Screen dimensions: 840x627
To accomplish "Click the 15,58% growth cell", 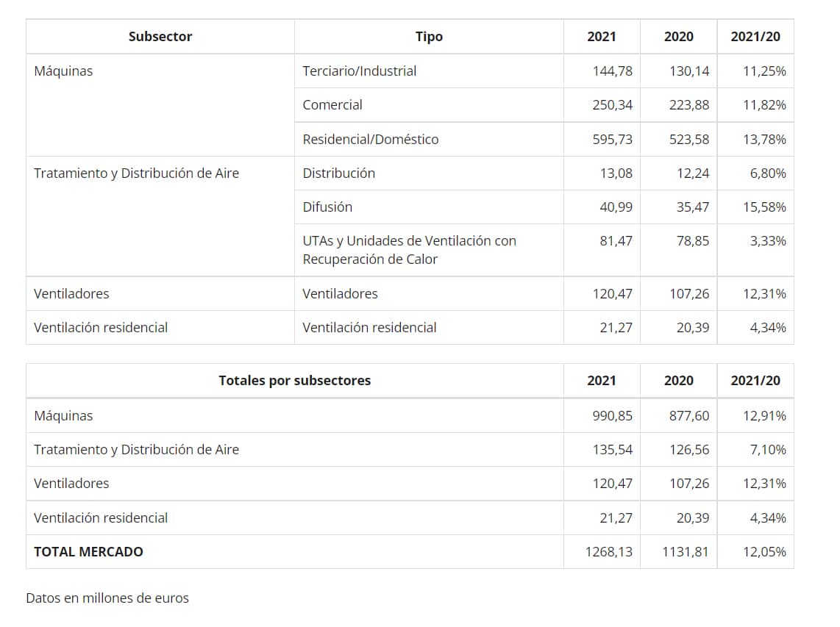I will point(764,207).
